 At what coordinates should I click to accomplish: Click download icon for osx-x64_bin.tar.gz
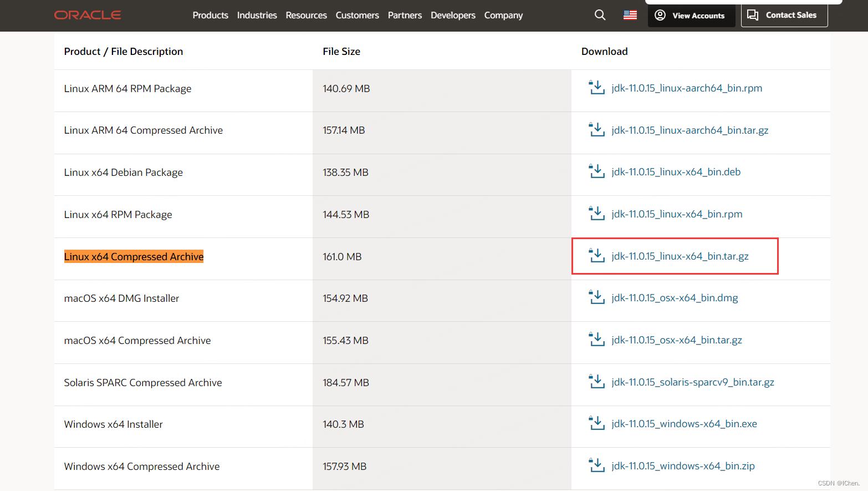click(597, 340)
